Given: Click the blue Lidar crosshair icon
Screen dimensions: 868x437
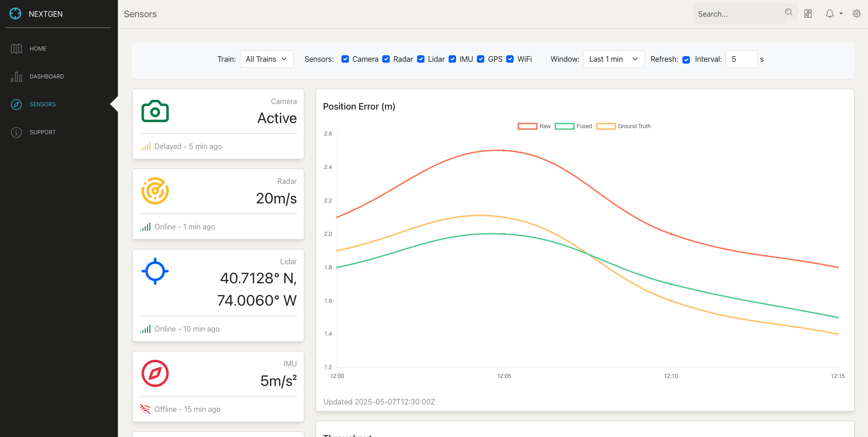Looking at the screenshot, I should [155, 271].
